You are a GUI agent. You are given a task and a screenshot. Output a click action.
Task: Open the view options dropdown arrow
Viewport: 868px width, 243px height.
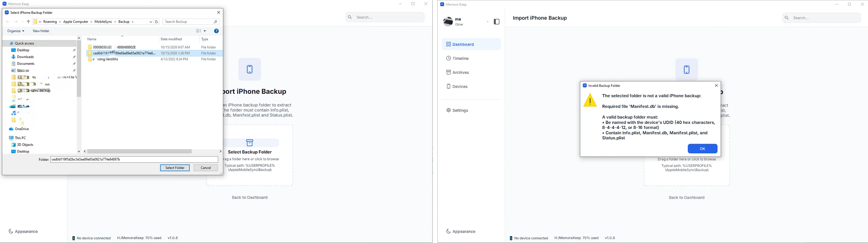(205, 31)
